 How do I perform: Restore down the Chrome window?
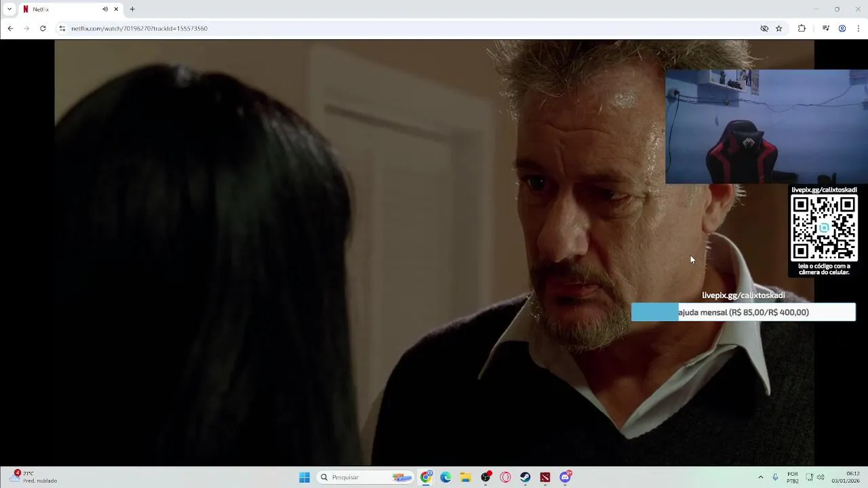click(837, 9)
